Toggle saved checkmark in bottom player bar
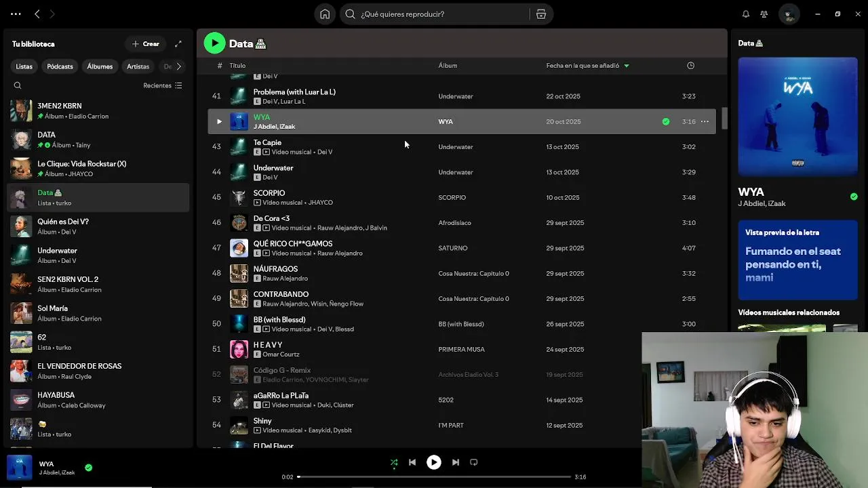The image size is (868, 488). point(88,468)
